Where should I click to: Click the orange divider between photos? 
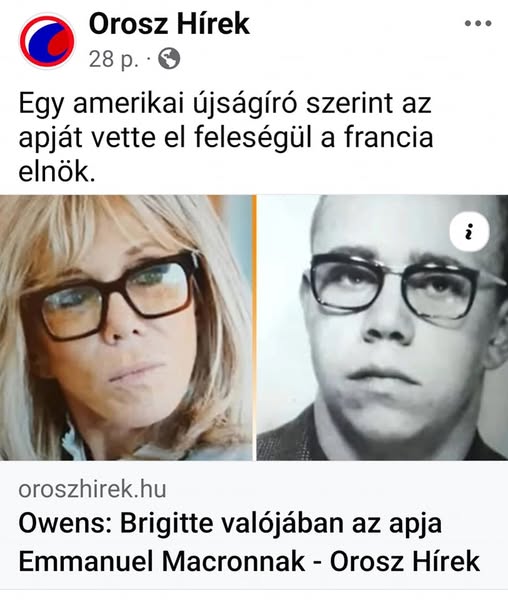[x=254, y=328]
